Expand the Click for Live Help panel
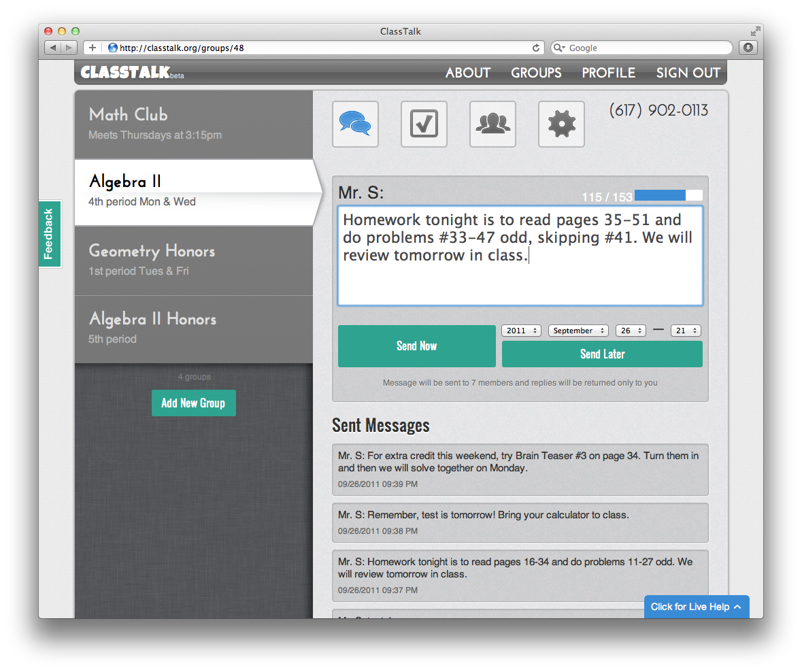 pos(696,607)
